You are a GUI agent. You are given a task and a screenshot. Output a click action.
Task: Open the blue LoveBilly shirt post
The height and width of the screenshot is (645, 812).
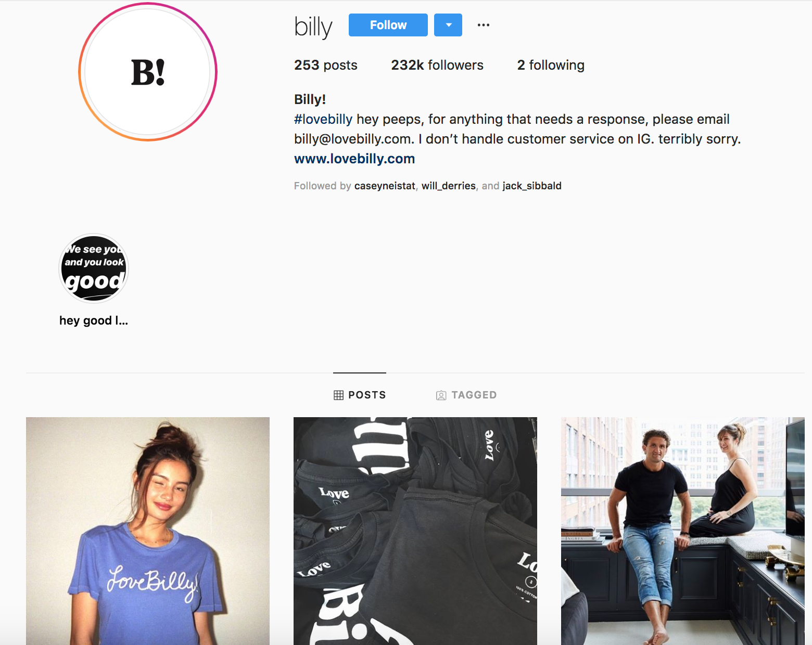148,531
